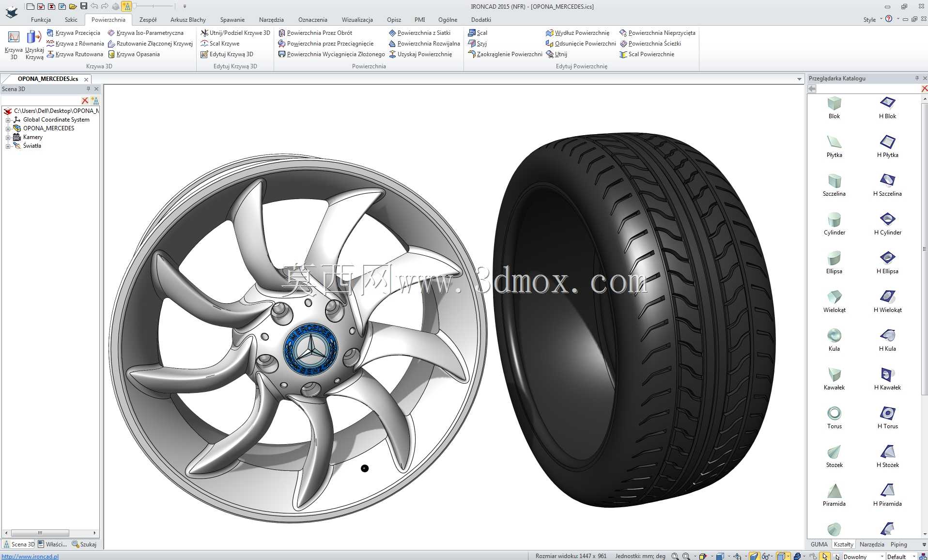Switch to the Szukaj panel tab
Screen dimensions: 928x560
[x=84, y=544]
